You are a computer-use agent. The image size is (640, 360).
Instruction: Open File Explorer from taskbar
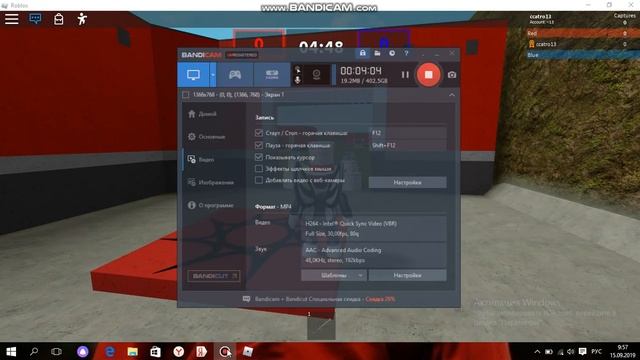[x=132, y=351]
